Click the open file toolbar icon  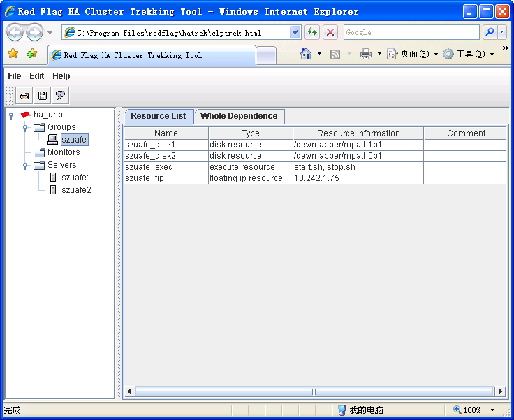[24, 96]
